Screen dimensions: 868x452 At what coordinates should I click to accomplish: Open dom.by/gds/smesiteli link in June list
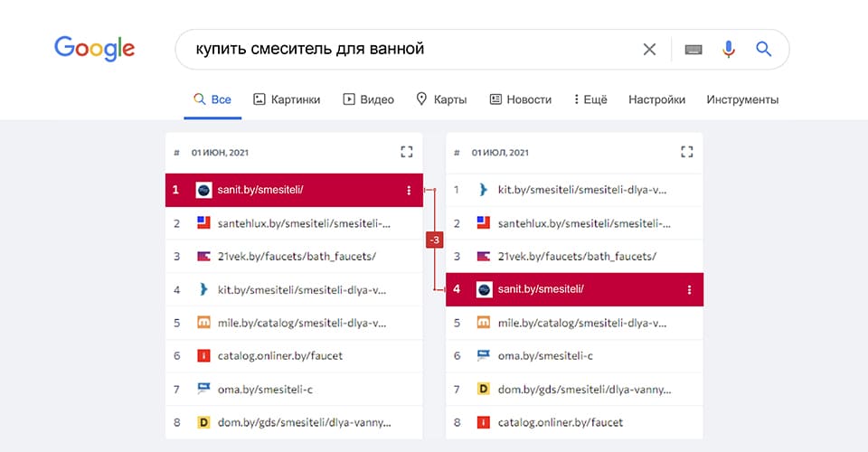click(x=304, y=423)
